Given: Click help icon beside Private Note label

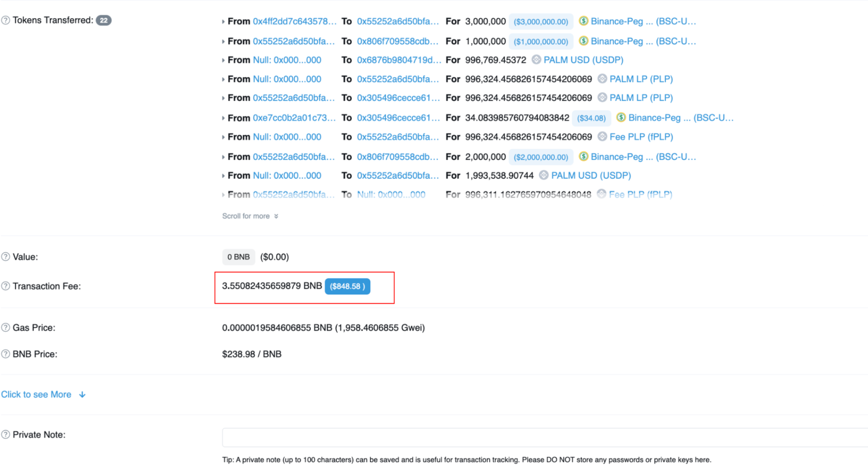Looking at the screenshot, I should click(x=5, y=434).
